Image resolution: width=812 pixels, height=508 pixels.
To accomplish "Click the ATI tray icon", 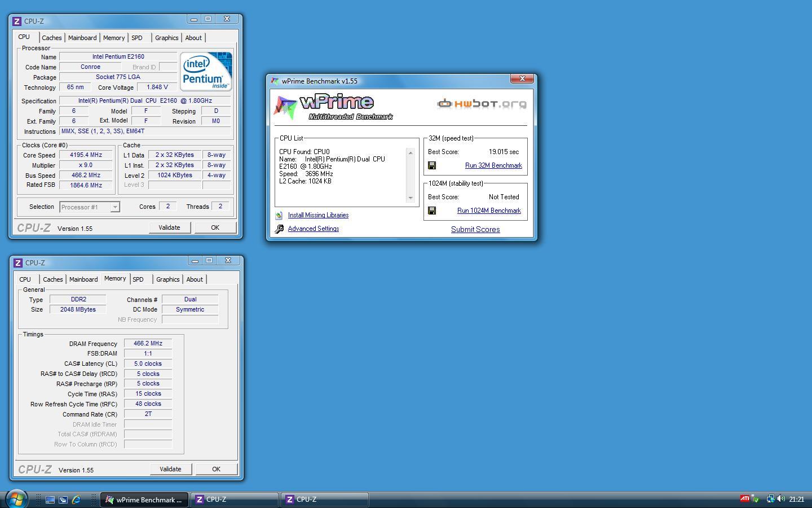I will coord(744,498).
